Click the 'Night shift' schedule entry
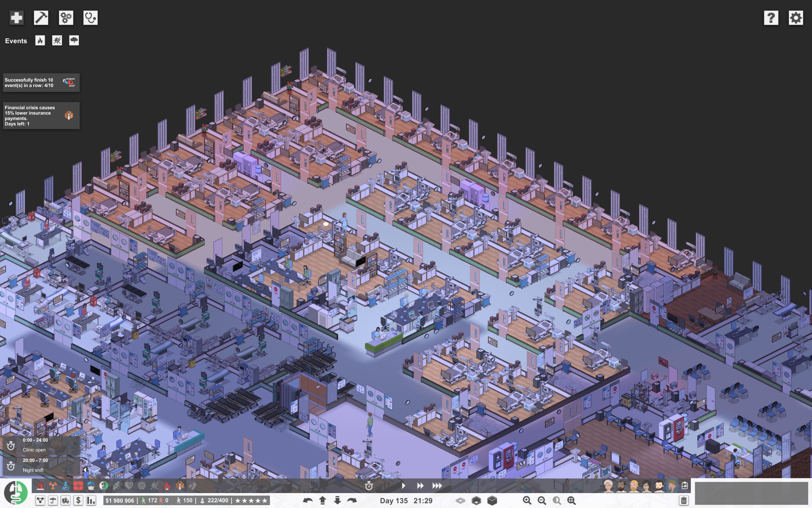This screenshot has height=508, width=812. point(41,465)
